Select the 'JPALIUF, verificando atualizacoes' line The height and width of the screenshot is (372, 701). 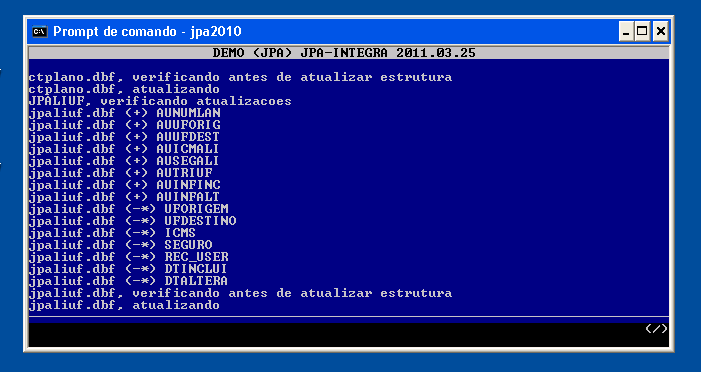pos(160,101)
